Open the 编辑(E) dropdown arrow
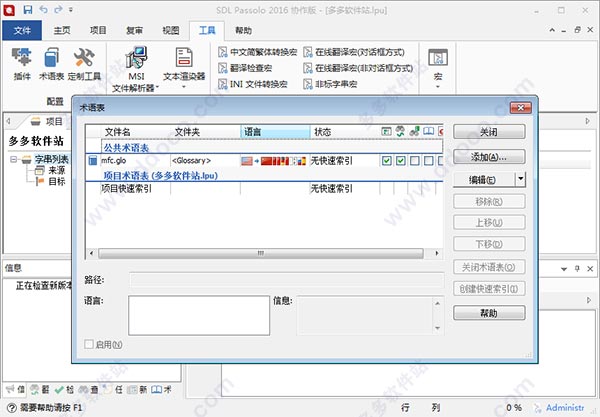 (520, 179)
